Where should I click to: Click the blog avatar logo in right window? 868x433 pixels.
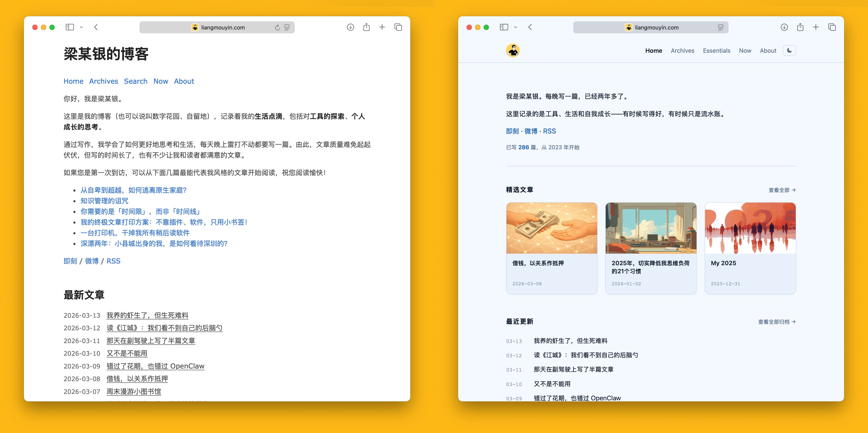(513, 51)
